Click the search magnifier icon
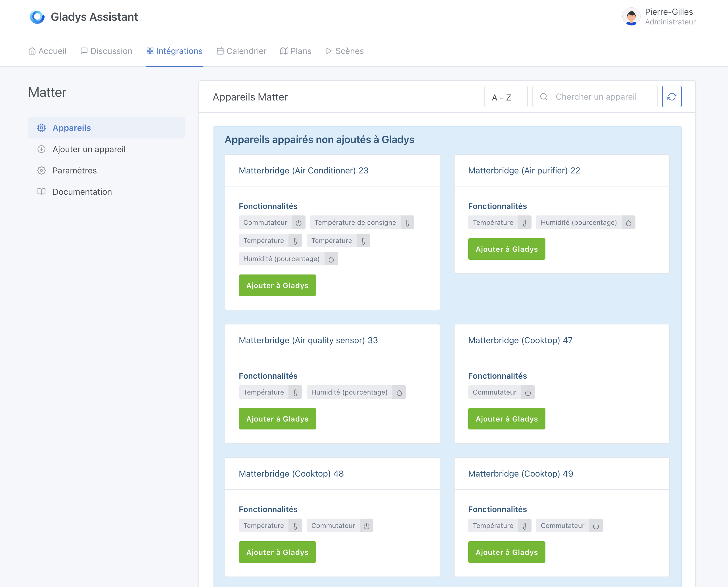Viewport: 728px width, 587px height. 544,97
